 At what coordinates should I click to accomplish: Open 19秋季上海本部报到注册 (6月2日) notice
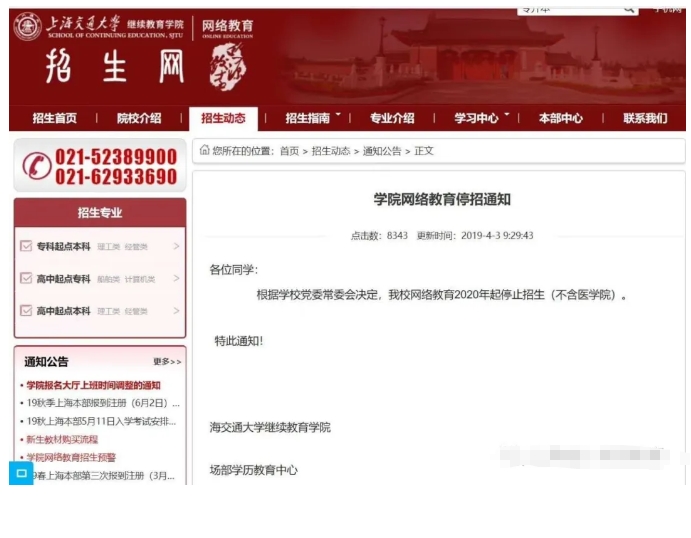103,403
